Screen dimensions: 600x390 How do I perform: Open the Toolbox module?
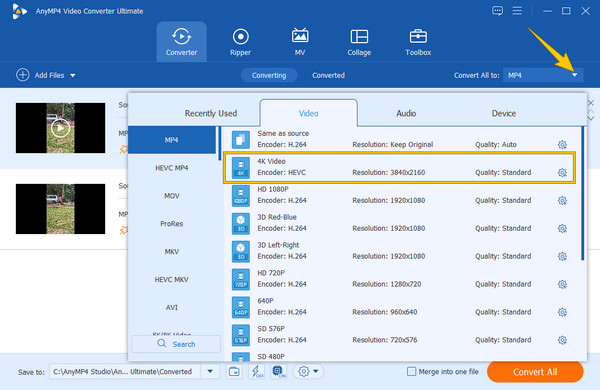coord(418,42)
